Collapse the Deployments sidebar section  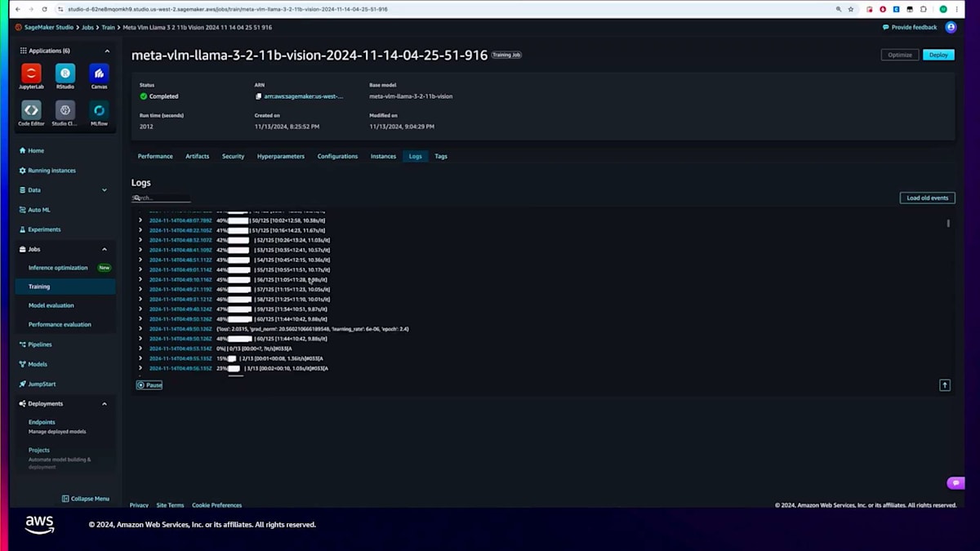coord(105,403)
